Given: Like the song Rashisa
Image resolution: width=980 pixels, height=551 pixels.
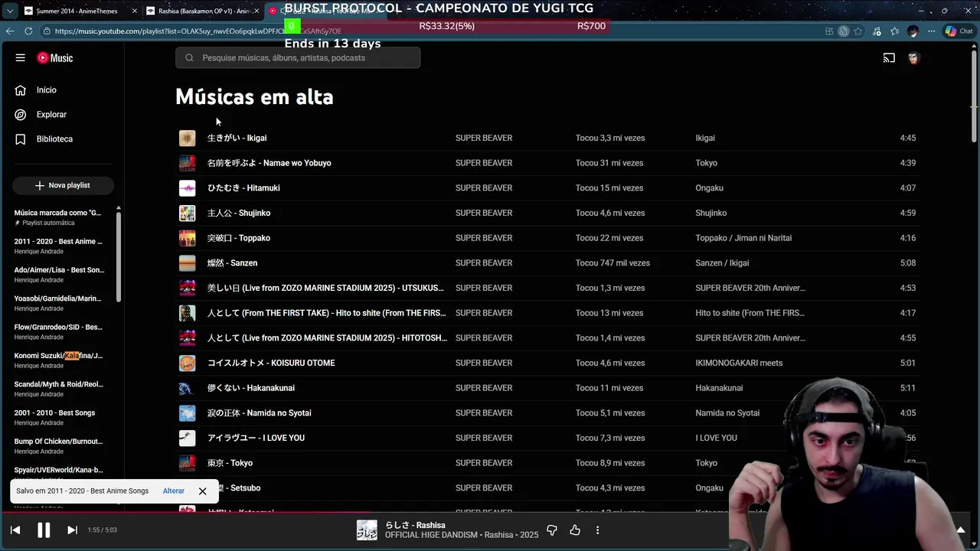Looking at the screenshot, I should coord(575,530).
